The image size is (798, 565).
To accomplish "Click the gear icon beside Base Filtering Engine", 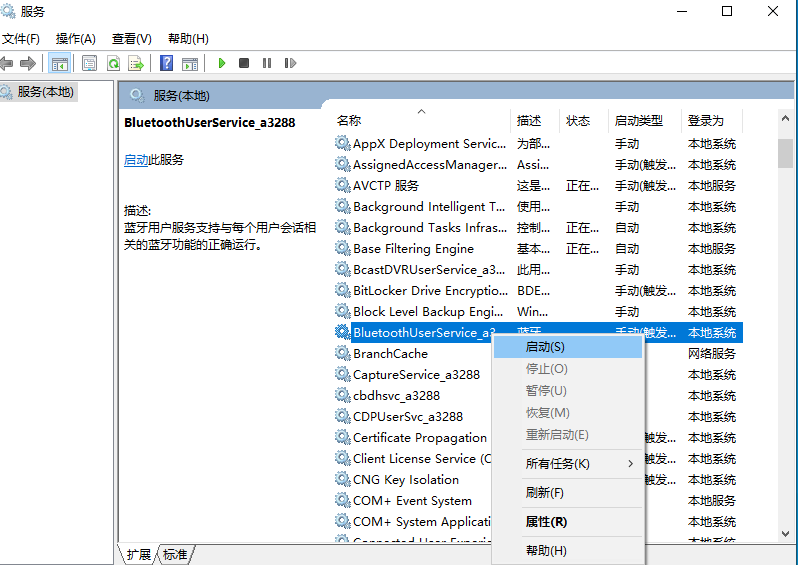I will [x=343, y=248].
